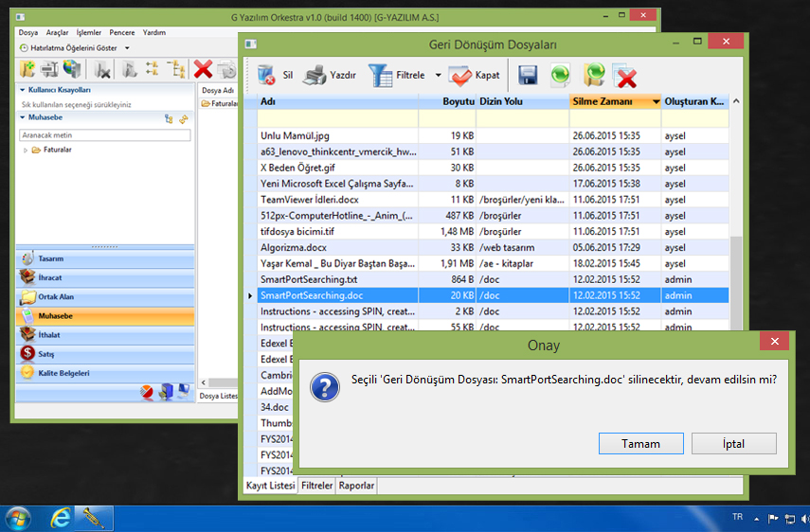This screenshot has height=532, width=810.
Task: Click the Aranacak metin search field
Action: click(x=104, y=135)
